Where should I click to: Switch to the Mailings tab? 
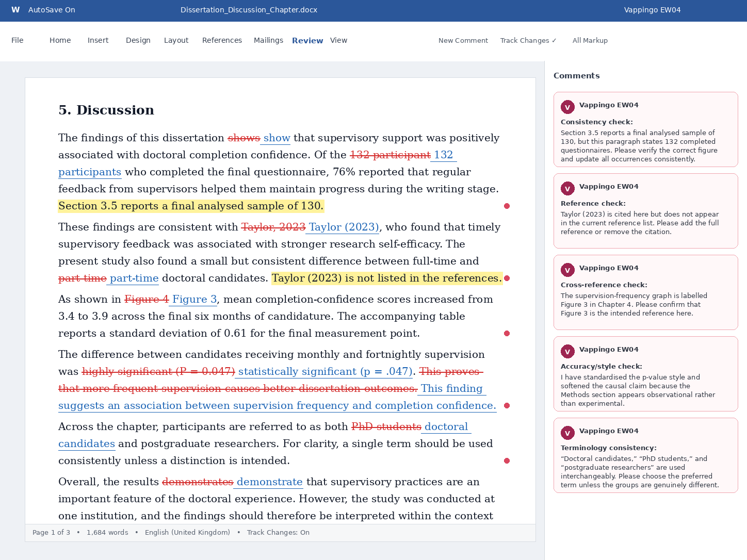(268, 40)
